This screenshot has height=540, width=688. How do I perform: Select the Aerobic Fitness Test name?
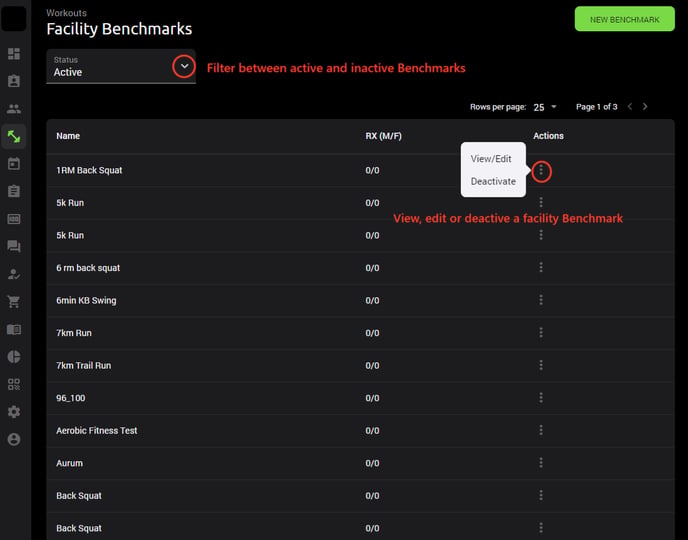pyautogui.click(x=97, y=430)
